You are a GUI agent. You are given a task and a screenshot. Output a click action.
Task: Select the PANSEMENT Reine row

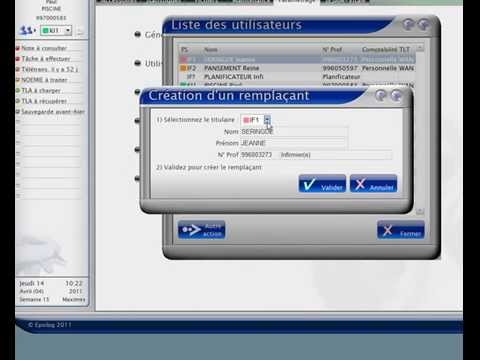297,68
